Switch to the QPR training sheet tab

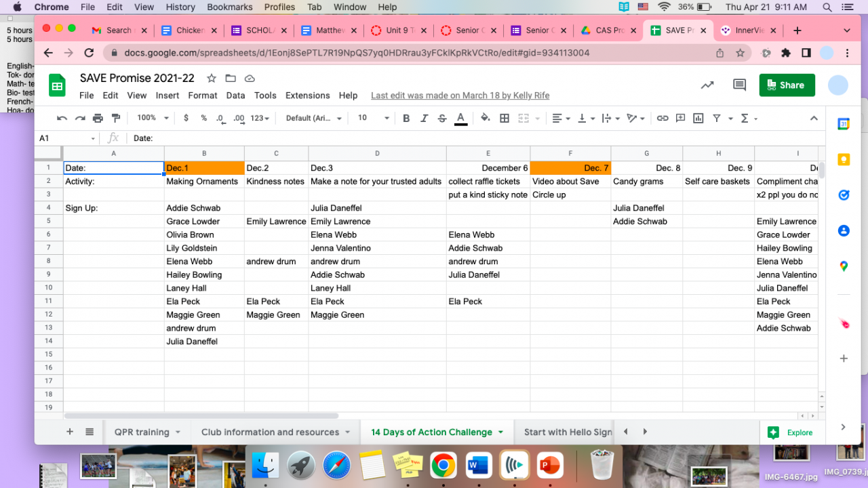pos(142,432)
